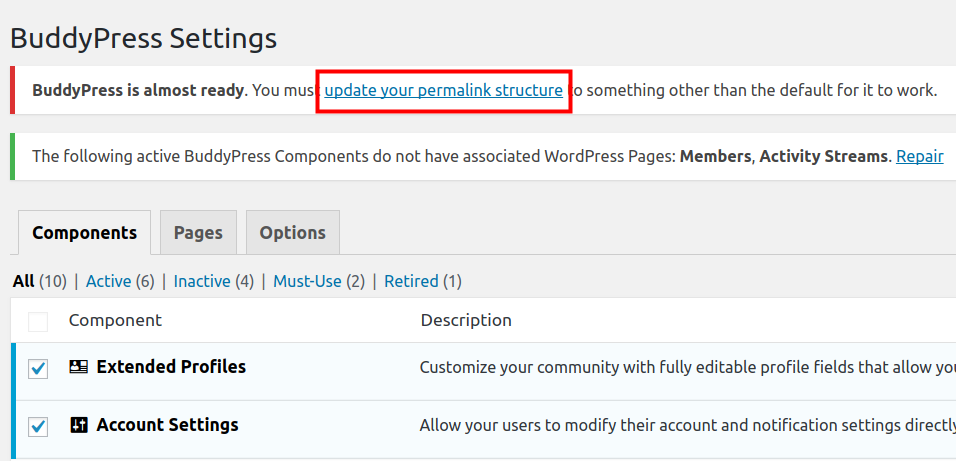The width and height of the screenshot is (956, 461).
Task: Click the Repair link
Action: point(919,156)
